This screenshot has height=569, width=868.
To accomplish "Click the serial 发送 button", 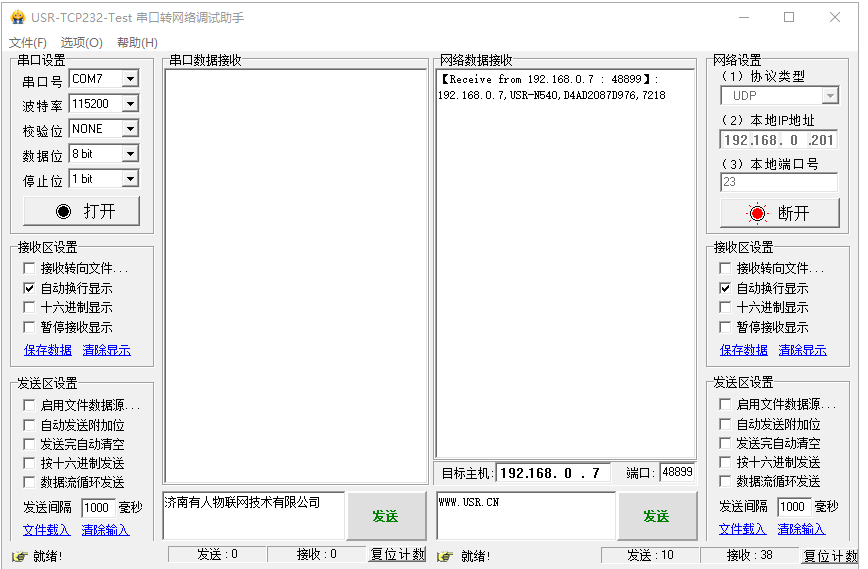I will tap(386, 516).
